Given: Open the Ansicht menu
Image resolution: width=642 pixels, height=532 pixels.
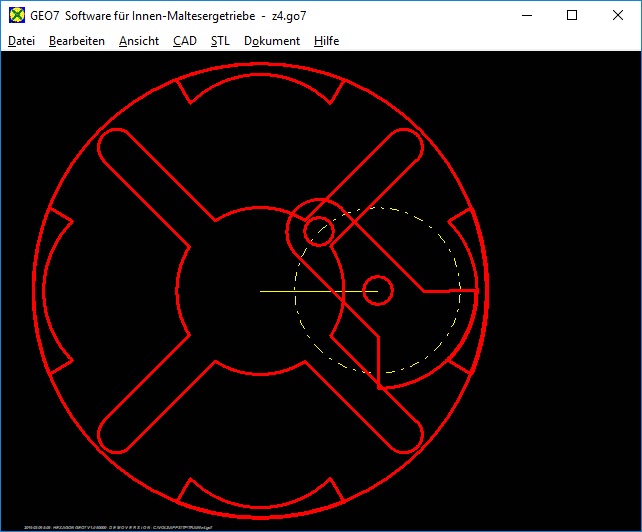Looking at the screenshot, I should (138, 41).
